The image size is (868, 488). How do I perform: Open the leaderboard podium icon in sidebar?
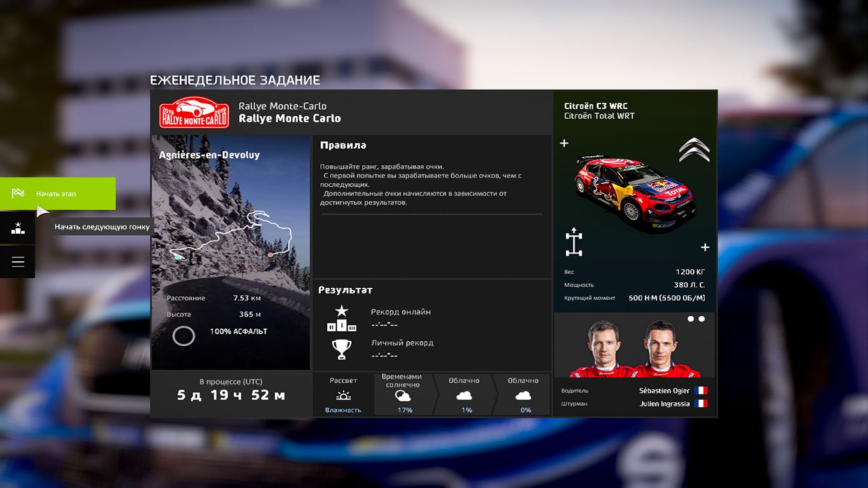click(x=18, y=228)
